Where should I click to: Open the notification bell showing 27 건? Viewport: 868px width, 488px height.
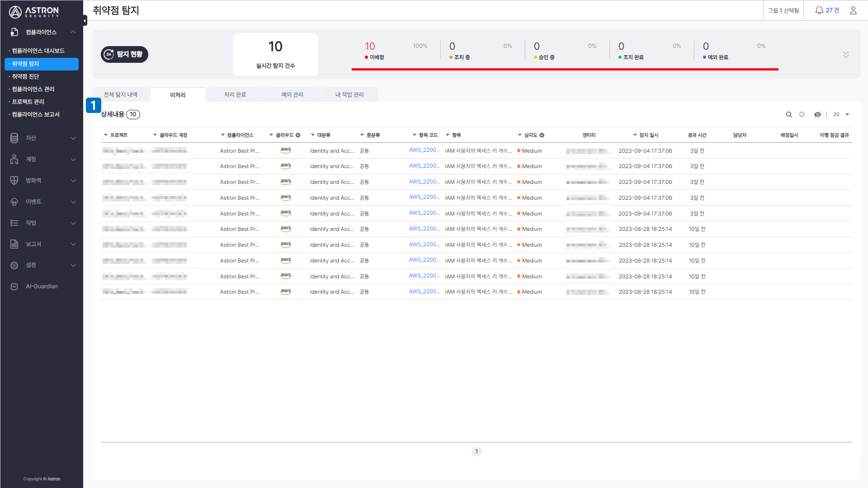click(827, 10)
